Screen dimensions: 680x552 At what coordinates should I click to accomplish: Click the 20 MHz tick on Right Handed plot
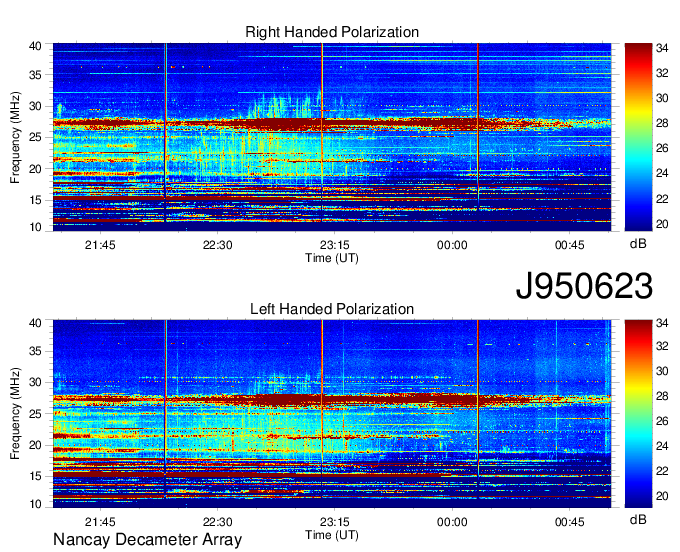tap(36, 169)
